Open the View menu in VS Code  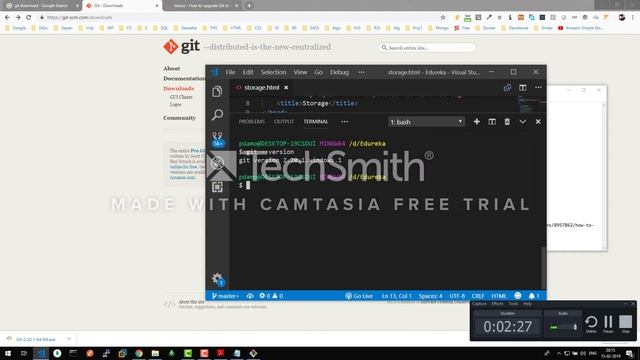point(300,72)
